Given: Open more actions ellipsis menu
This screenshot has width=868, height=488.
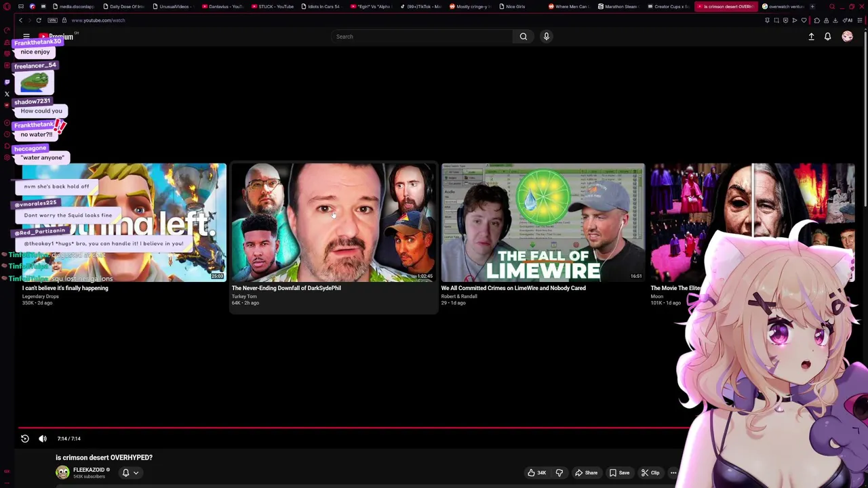Looking at the screenshot, I should click(673, 473).
